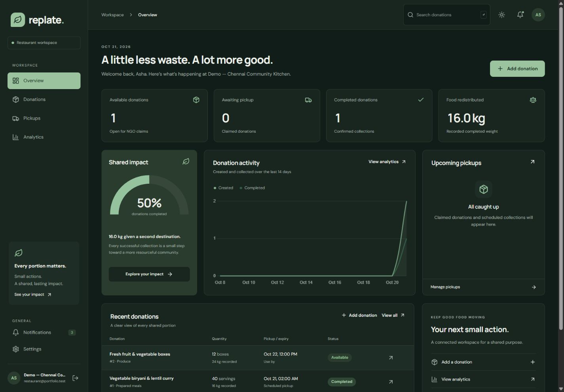Click the Available status badge

click(x=340, y=358)
